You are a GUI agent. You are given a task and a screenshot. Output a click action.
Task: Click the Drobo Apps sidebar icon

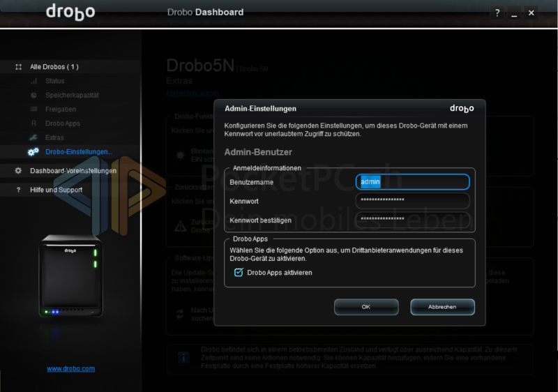(33, 123)
